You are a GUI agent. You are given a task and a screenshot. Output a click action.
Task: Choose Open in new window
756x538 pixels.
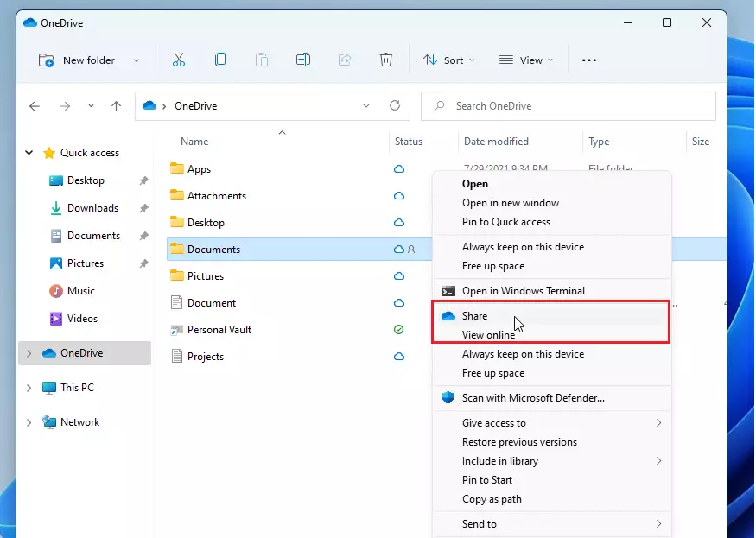click(552, 203)
